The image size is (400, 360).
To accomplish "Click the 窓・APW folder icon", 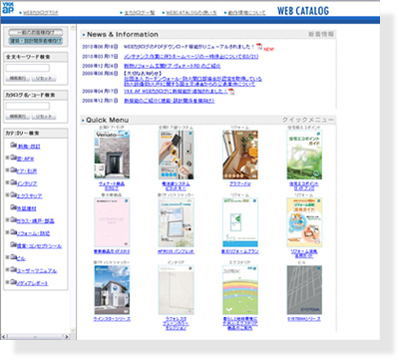I will pos(13,157).
